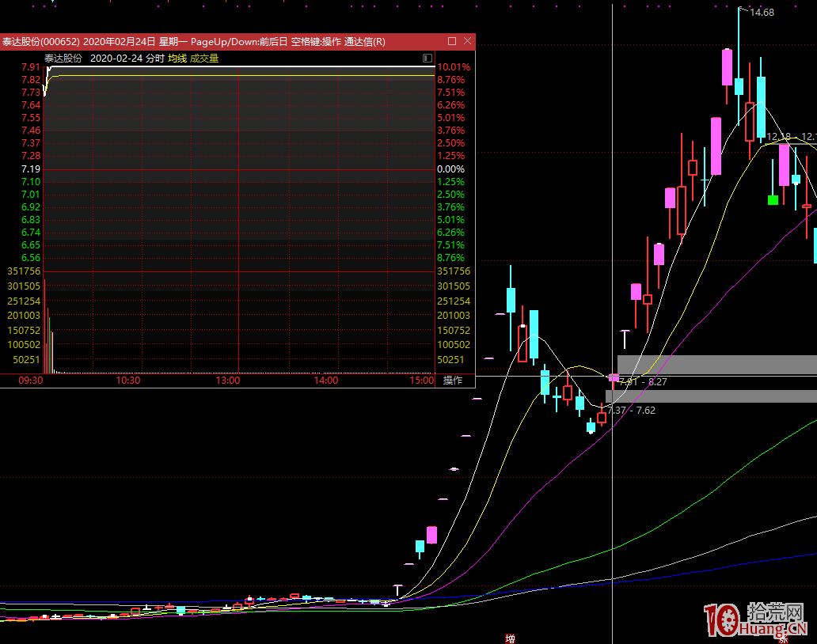Toggle the 成交量 legend label
Viewport: 817px width, 644px height.
coord(204,59)
